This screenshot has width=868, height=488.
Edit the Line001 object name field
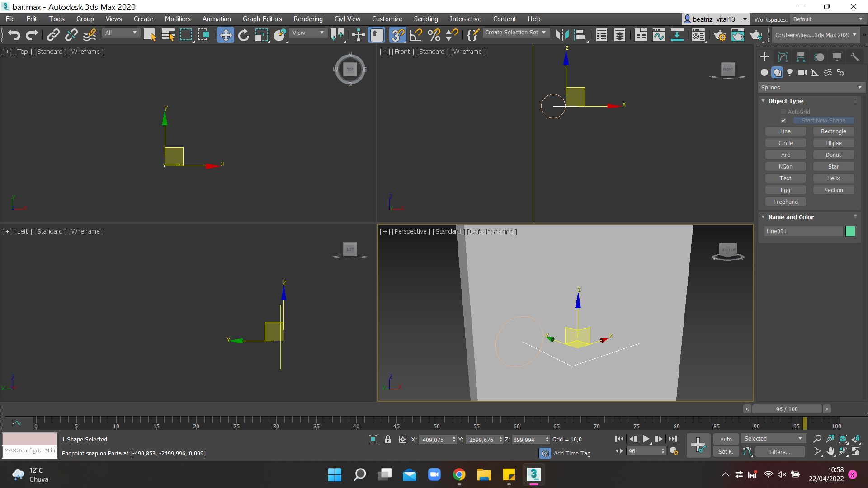803,231
